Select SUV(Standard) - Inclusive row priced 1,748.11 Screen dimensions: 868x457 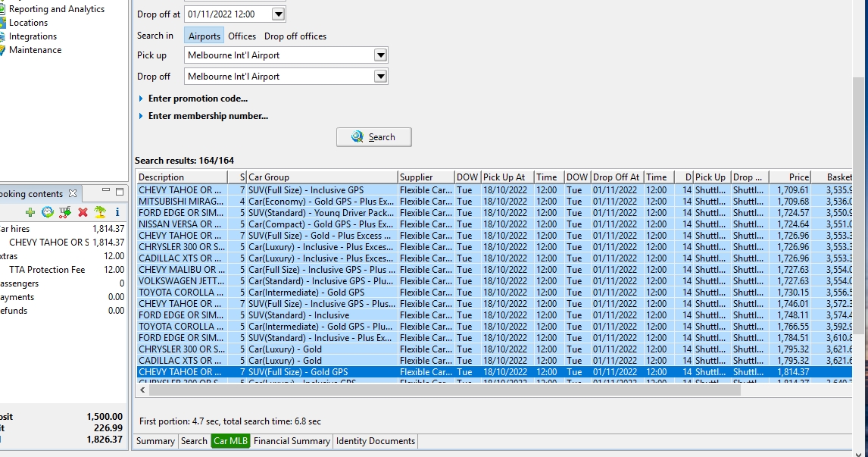point(495,315)
